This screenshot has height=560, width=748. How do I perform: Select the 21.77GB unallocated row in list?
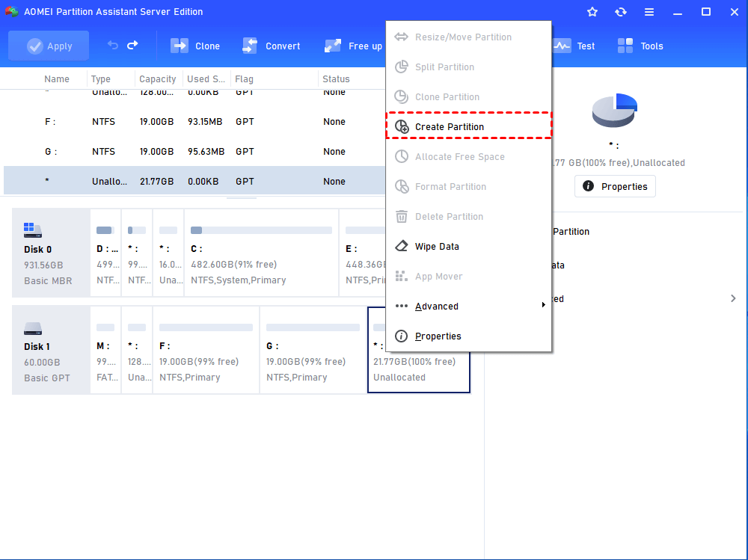194,181
